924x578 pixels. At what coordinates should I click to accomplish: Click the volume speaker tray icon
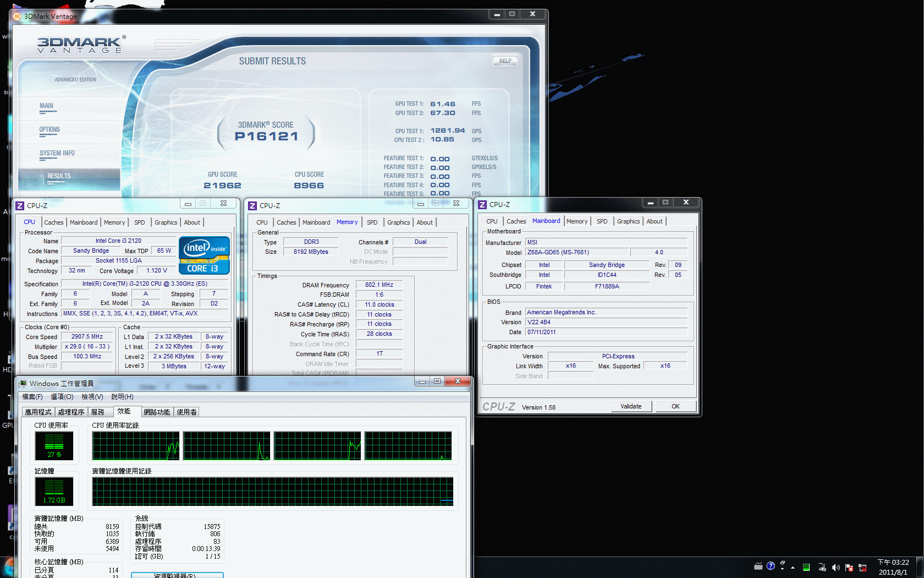835,568
